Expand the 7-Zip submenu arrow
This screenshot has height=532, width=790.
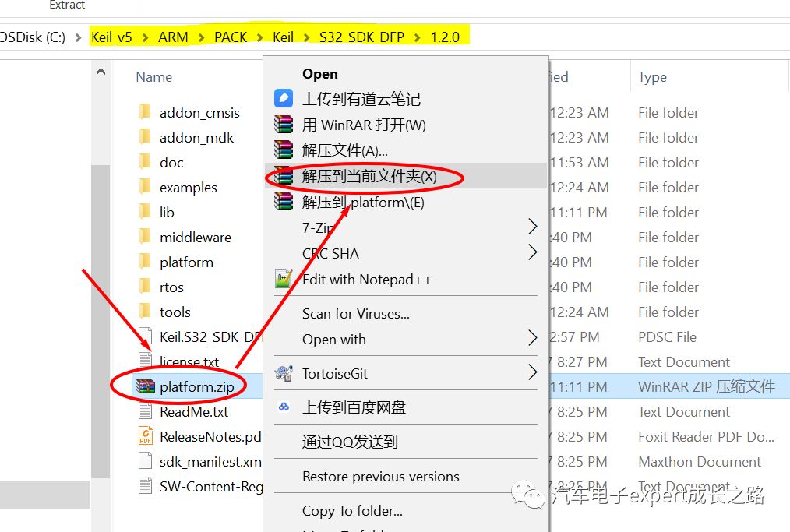point(533,227)
